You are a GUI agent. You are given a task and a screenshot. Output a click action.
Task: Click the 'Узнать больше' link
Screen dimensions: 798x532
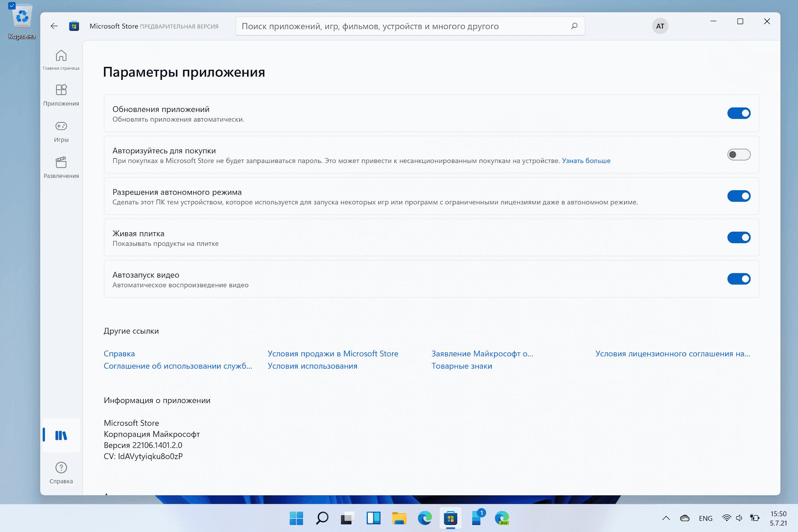(586, 161)
